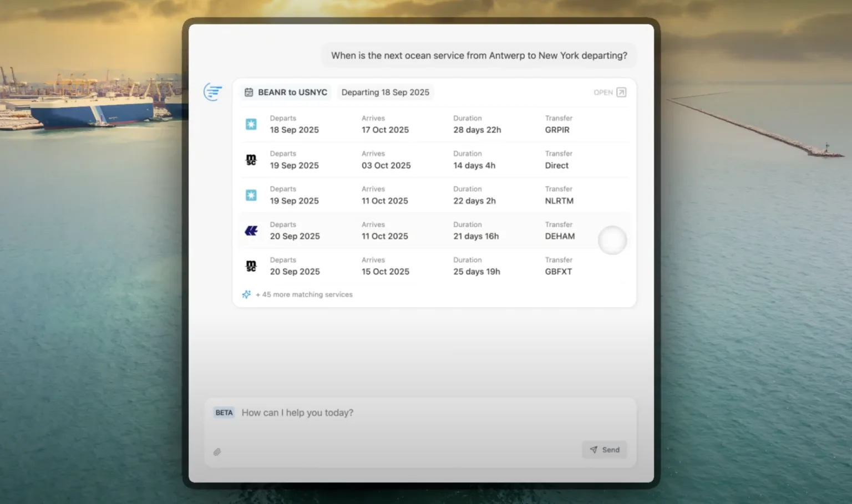This screenshot has width=852, height=504.
Task: Click the circular indicator on the DEHAM row
Action: [x=612, y=241]
